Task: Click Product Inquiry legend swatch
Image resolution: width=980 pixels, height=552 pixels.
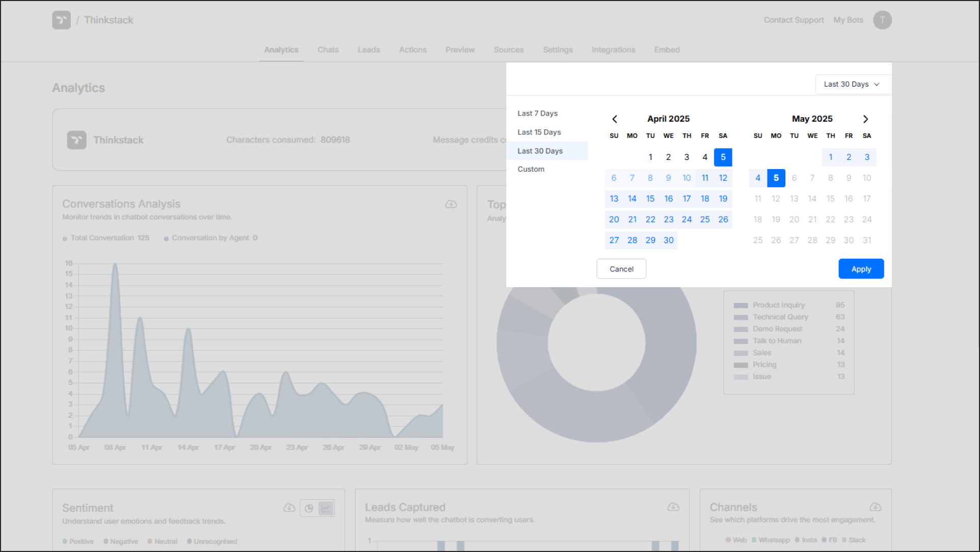Action: pyautogui.click(x=741, y=306)
